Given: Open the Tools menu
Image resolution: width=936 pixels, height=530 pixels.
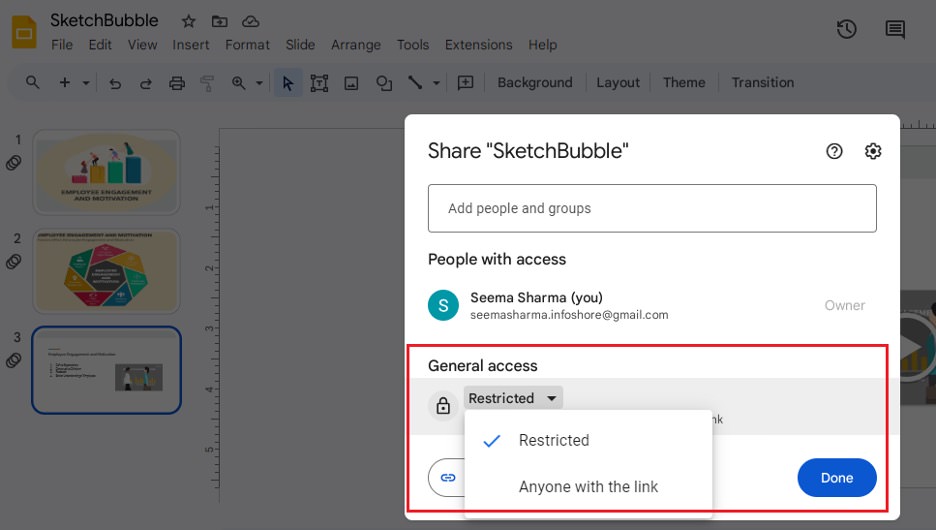Looking at the screenshot, I should tap(412, 45).
